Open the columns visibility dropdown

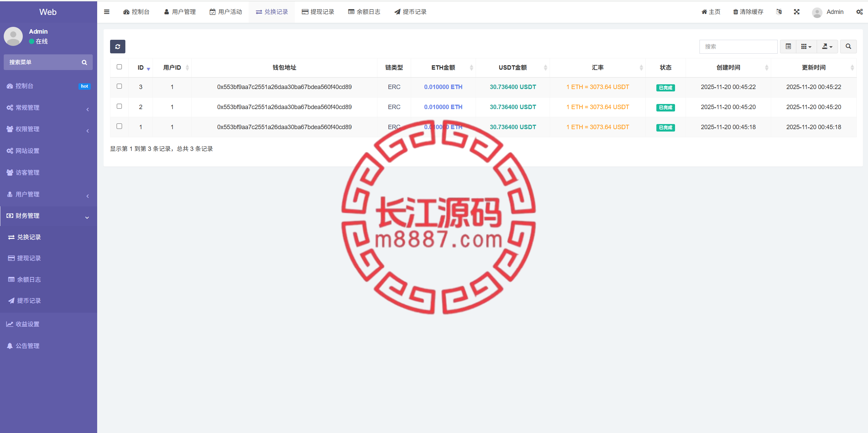[806, 47]
